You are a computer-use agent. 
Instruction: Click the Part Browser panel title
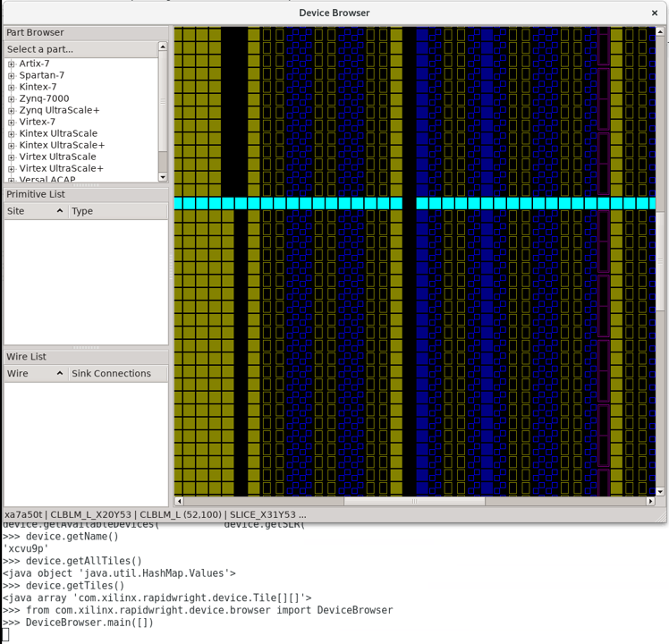coord(35,32)
